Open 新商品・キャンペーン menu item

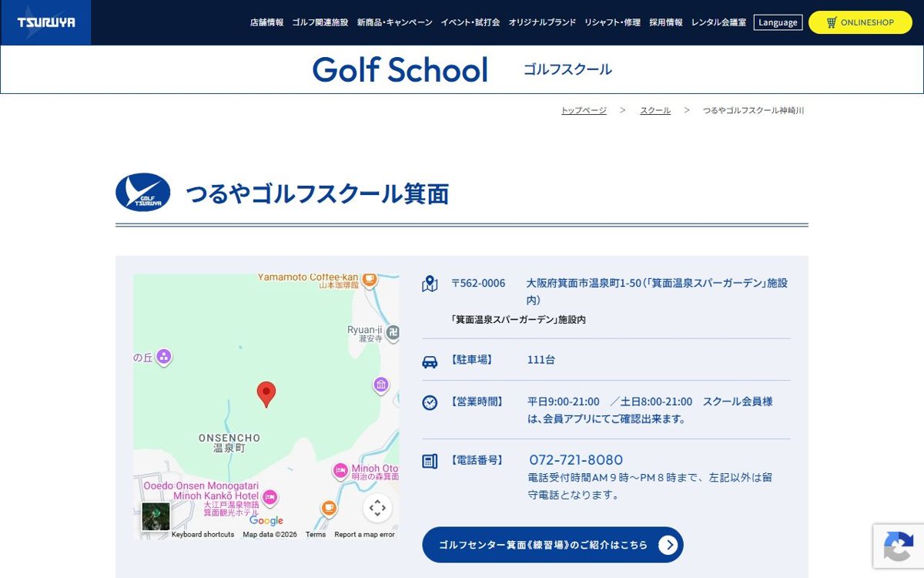pyautogui.click(x=394, y=22)
